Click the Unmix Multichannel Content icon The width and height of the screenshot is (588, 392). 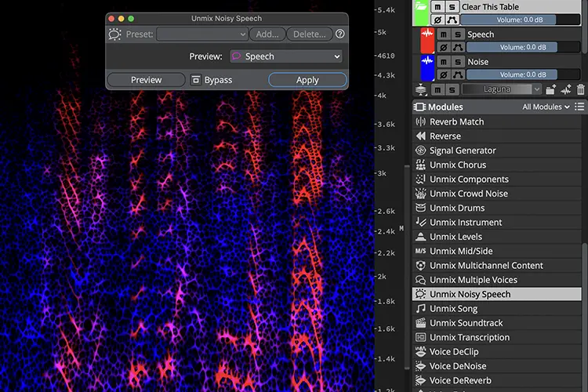coord(421,265)
